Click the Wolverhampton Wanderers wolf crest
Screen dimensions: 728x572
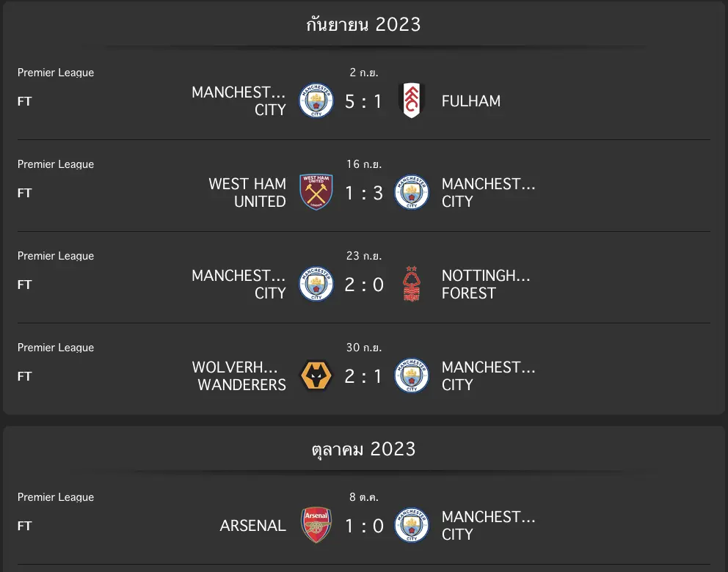(316, 376)
